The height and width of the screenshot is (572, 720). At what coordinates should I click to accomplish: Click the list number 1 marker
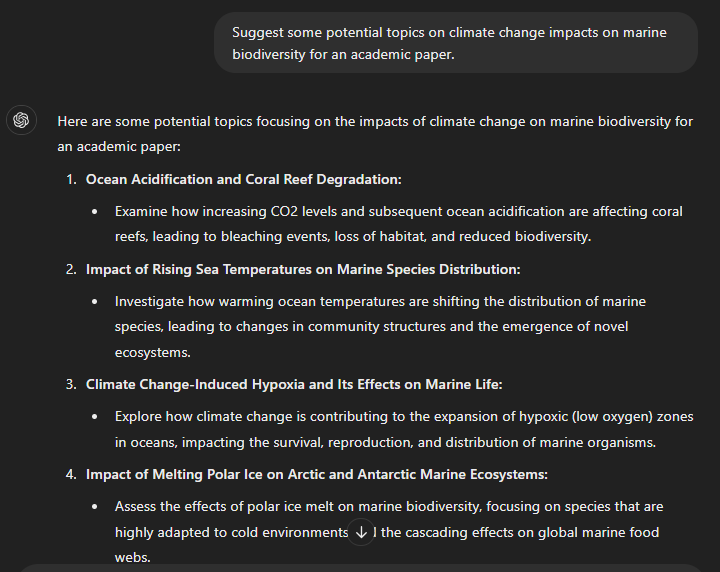pyautogui.click(x=71, y=179)
